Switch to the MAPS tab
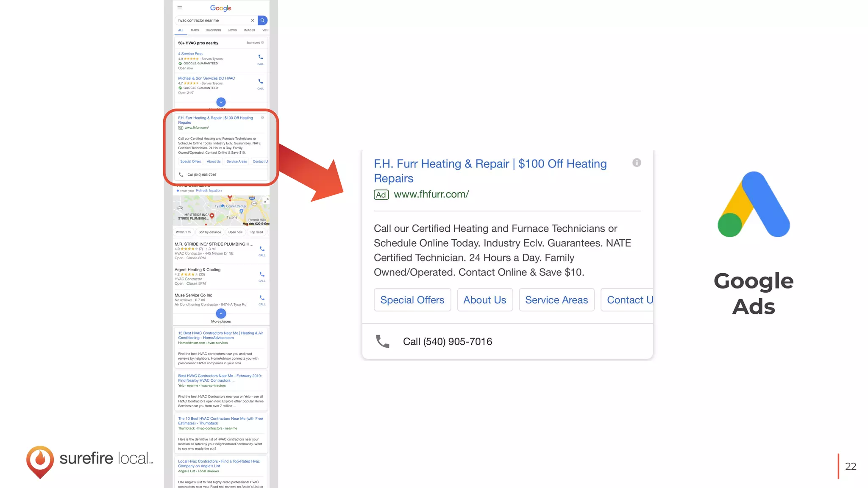868x488 pixels. [x=195, y=30]
